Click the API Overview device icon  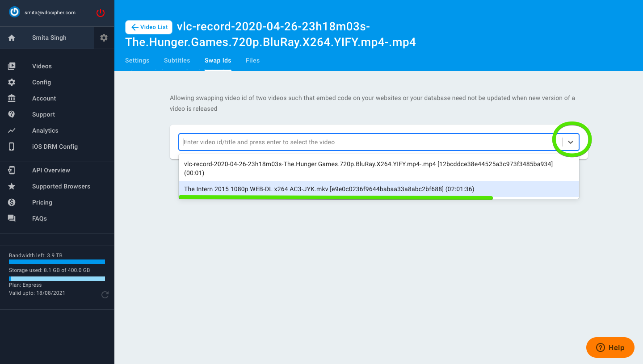coord(12,170)
